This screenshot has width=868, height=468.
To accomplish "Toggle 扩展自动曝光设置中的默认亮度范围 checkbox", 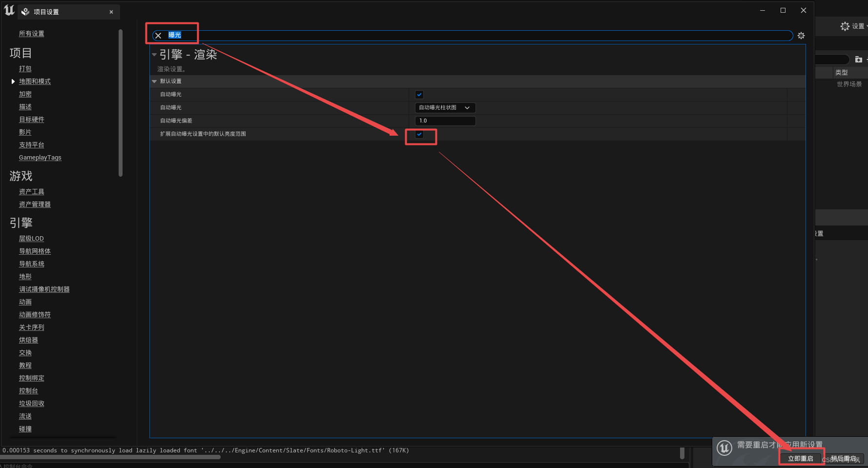I will (419, 134).
